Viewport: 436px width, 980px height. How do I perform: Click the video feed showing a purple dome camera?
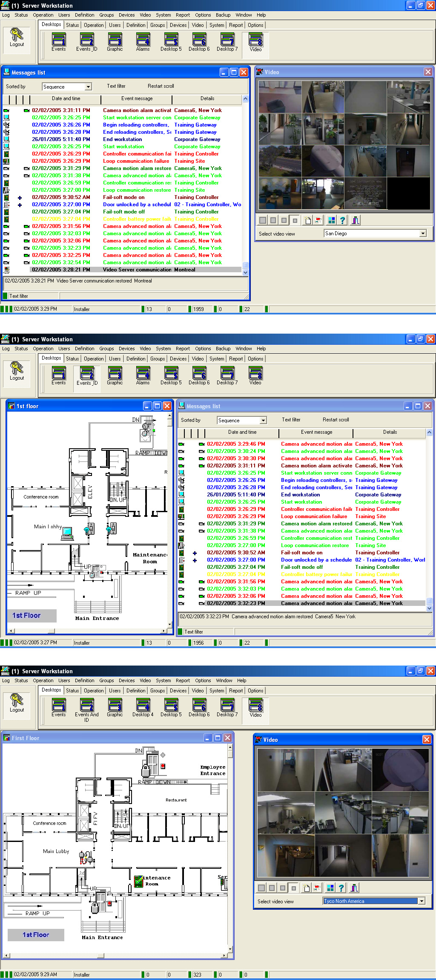[x=400, y=770]
